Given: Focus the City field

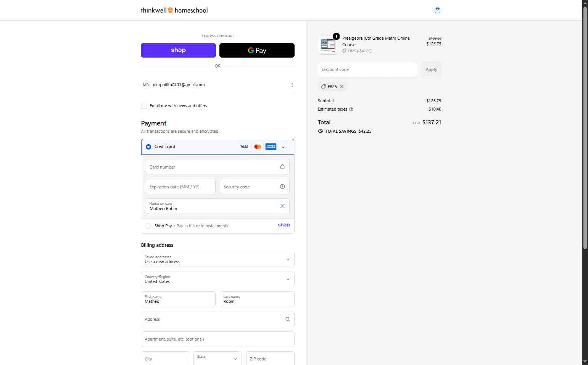Looking at the screenshot, I should [x=165, y=359].
